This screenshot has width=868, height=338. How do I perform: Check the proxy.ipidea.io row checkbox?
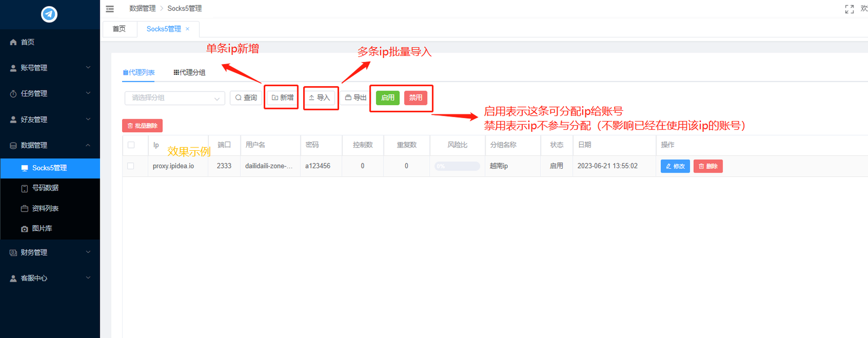[x=131, y=166]
